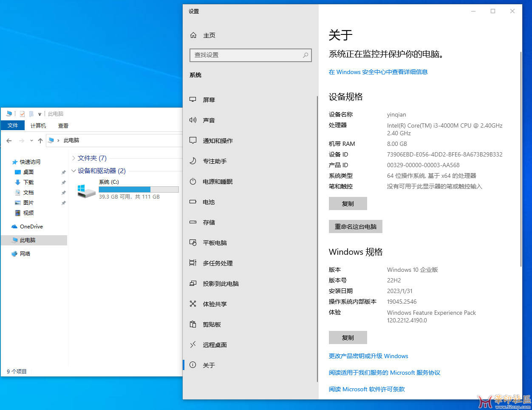Click Explorer forward arrow button
Viewport: 532px width, 410px height.
(x=22, y=140)
